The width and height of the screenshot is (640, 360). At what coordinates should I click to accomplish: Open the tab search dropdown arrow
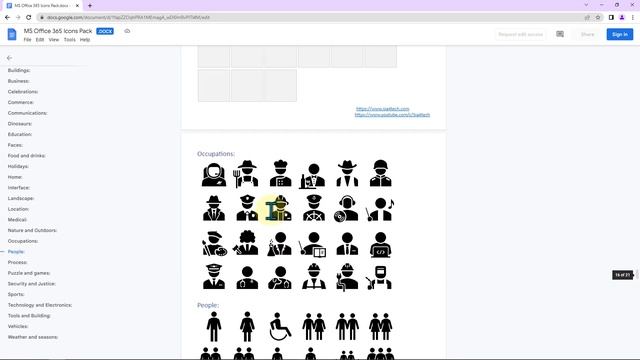tap(586, 5)
